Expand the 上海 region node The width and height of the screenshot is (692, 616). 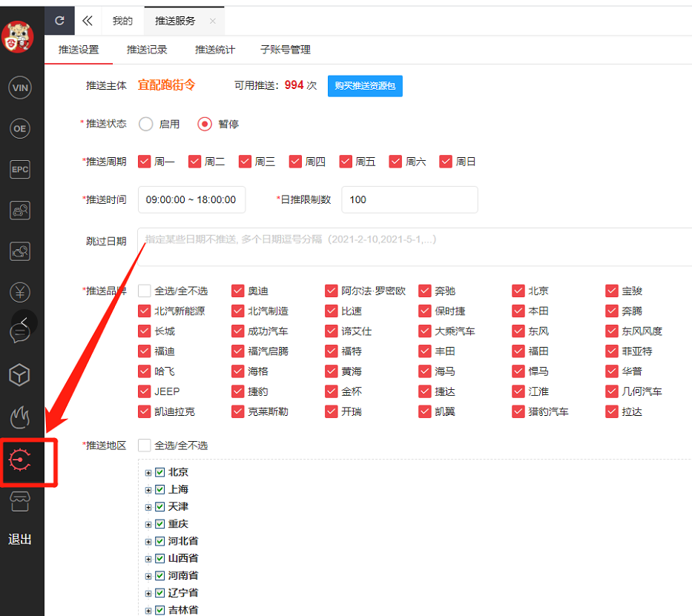coord(148,490)
